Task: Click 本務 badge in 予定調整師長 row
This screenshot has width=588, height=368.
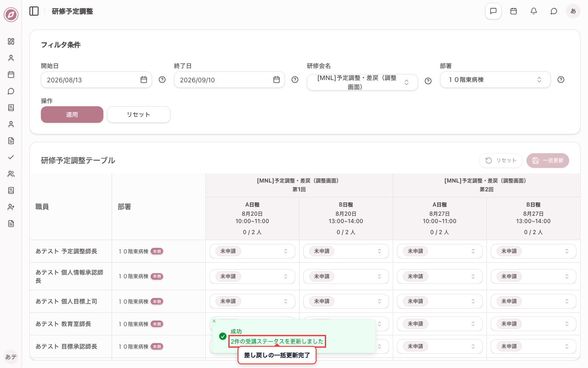Action: click(157, 251)
